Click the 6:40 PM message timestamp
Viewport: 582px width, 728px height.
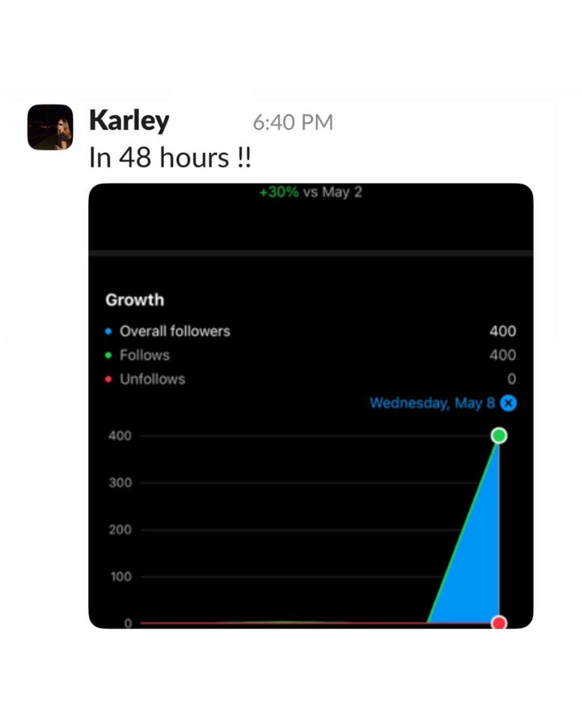coord(293,122)
